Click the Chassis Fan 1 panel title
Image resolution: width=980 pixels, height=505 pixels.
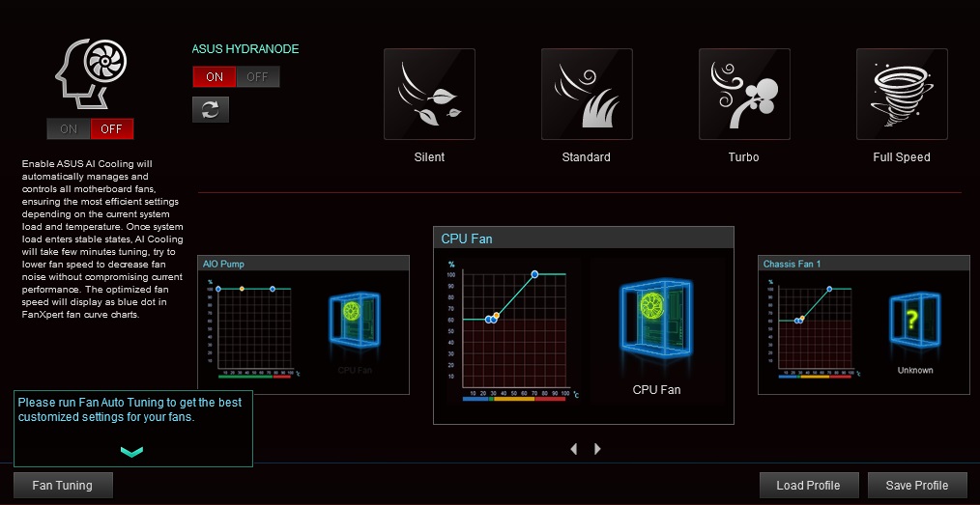point(792,264)
